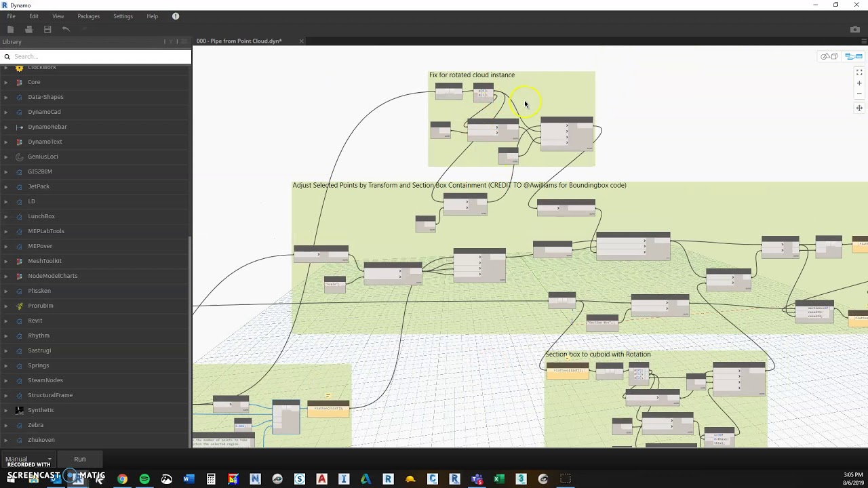This screenshot has width=868, height=488.
Task: Open Calculator from the taskbar
Action: 211,479
